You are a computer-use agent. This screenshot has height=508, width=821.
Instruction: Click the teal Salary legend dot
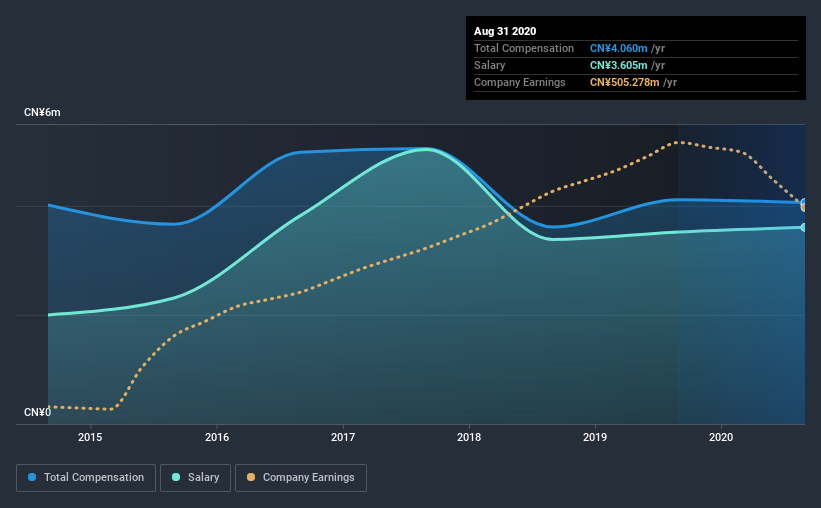tap(176, 477)
